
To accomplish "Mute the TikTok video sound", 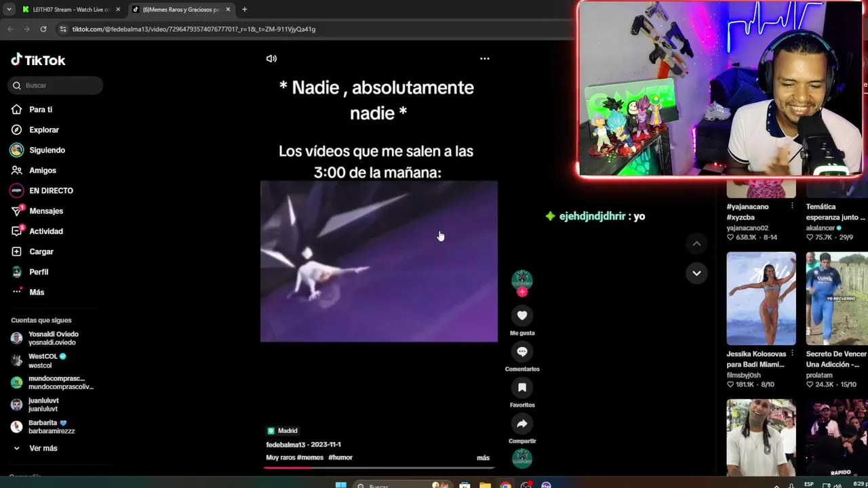I will click(x=271, y=58).
